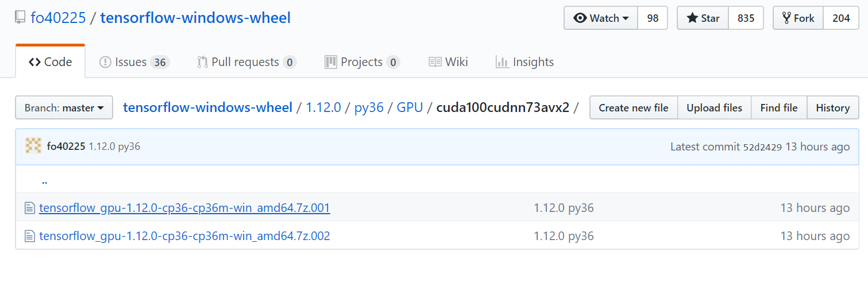This screenshot has height=282, width=868.
Task: Open file tensorflow_gpu 7z.002
Action: [184, 235]
